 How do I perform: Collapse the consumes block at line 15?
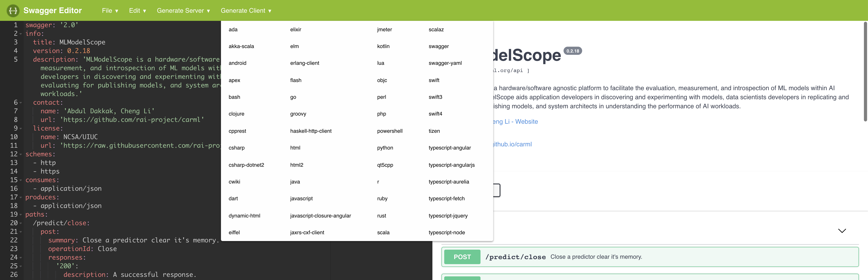[21, 180]
